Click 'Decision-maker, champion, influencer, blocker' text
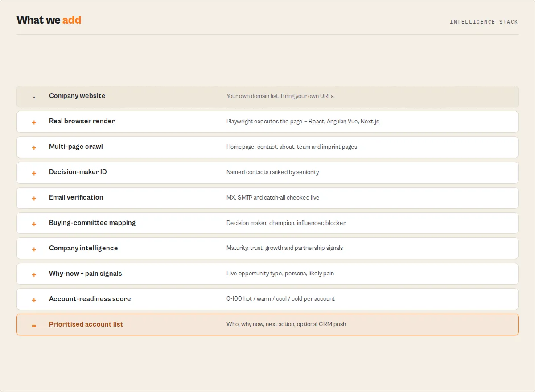 click(286, 223)
